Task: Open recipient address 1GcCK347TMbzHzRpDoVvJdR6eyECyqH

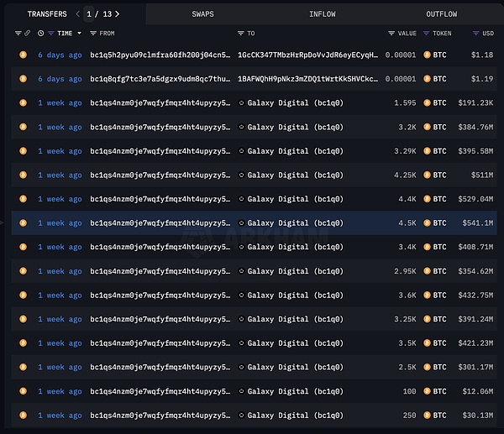Action: (307, 55)
